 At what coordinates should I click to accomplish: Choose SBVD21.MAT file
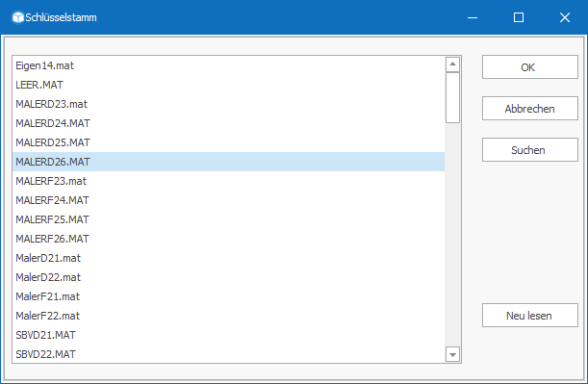click(229, 335)
